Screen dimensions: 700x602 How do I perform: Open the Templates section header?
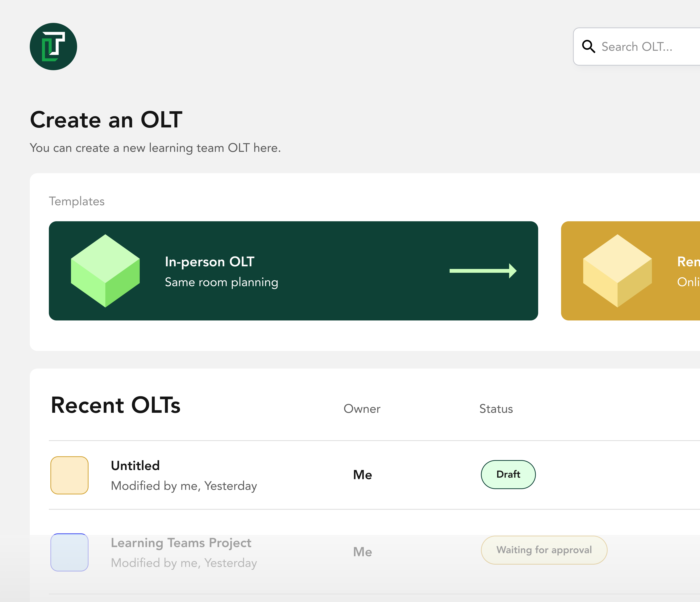point(77,201)
